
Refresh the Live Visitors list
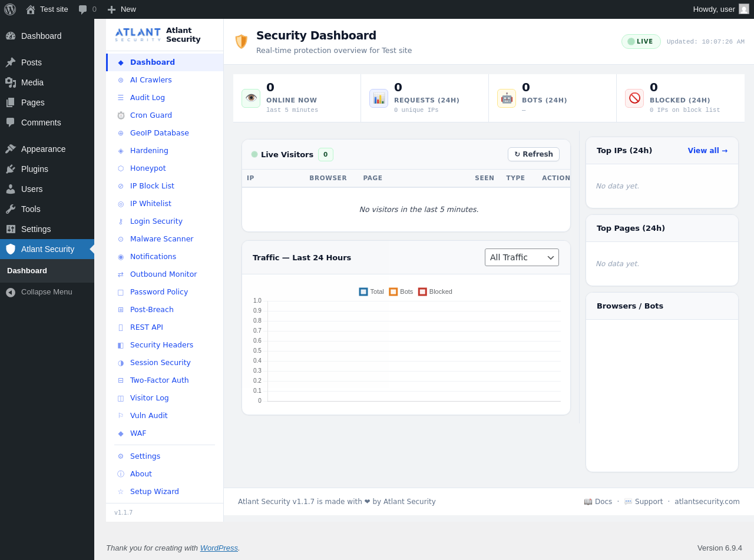click(x=534, y=154)
